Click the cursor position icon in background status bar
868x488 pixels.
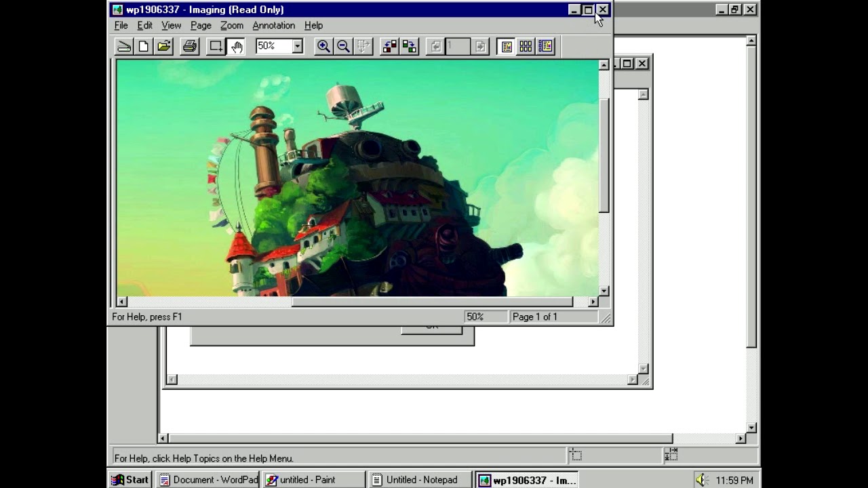point(575,455)
